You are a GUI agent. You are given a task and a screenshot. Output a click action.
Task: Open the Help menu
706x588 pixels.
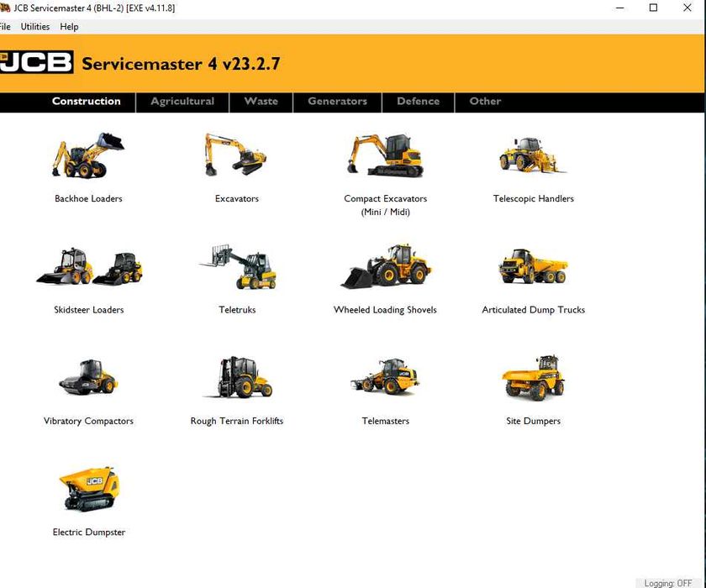pyautogui.click(x=69, y=27)
